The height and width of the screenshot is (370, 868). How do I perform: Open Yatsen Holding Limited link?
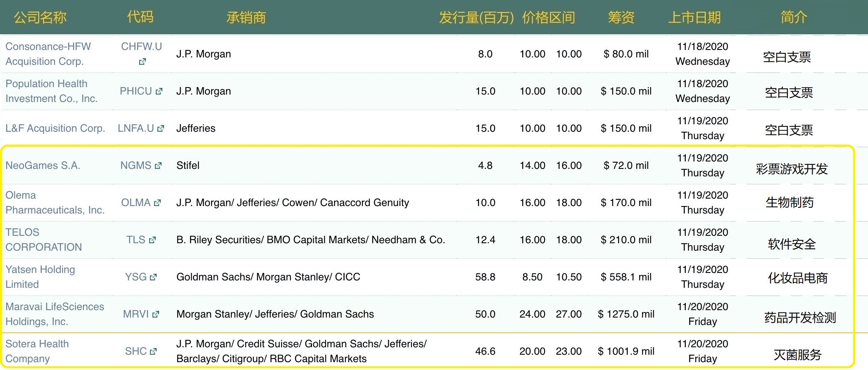pyautogui.click(x=40, y=277)
